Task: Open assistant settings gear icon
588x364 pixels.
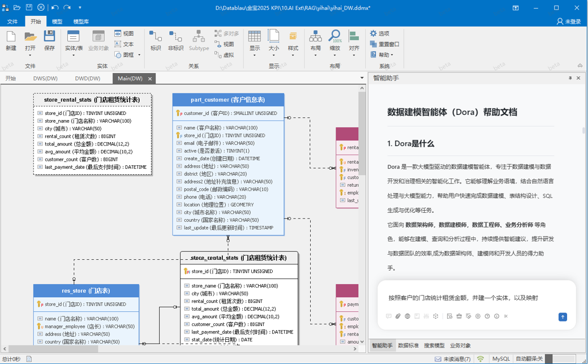Action: pos(478,316)
